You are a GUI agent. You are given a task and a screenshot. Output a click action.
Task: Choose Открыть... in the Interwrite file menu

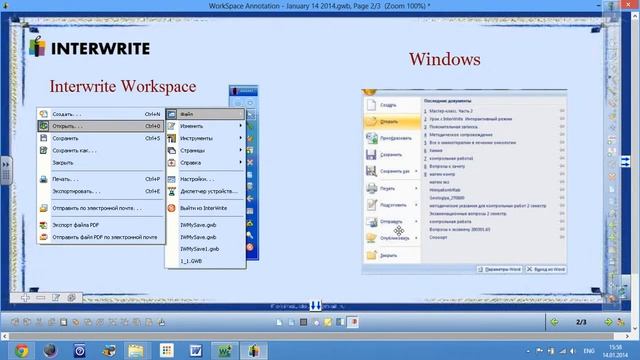click(x=101, y=126)
